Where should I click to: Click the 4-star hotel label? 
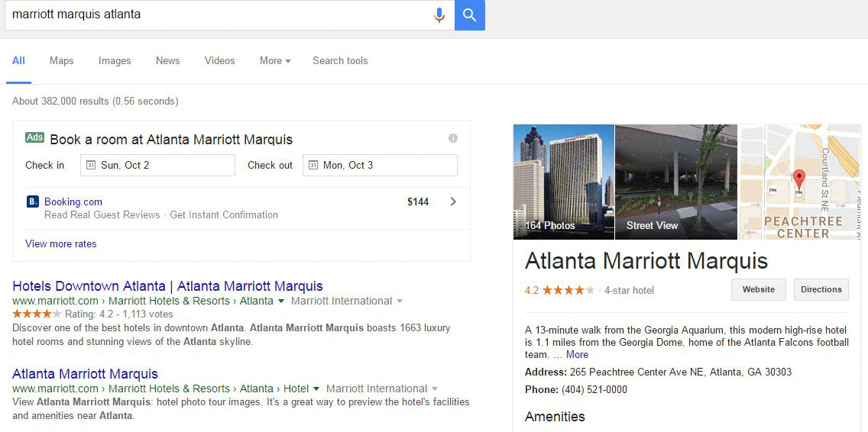pos(629,290)
